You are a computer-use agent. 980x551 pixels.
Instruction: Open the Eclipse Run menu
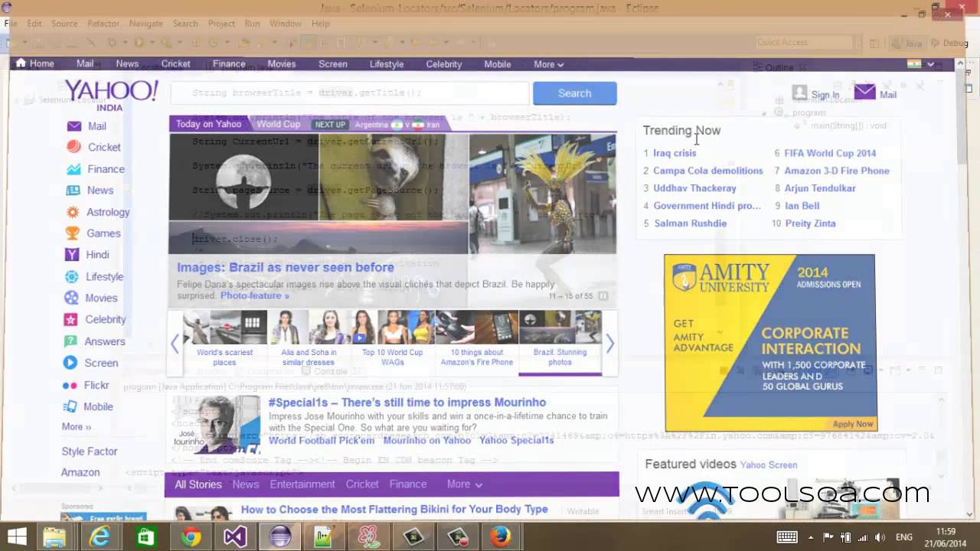coord(252,24)
